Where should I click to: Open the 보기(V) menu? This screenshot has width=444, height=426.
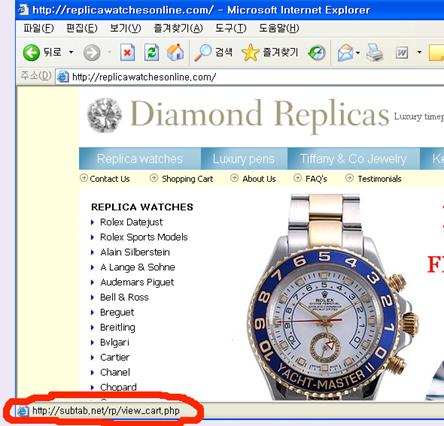(125, 28)
